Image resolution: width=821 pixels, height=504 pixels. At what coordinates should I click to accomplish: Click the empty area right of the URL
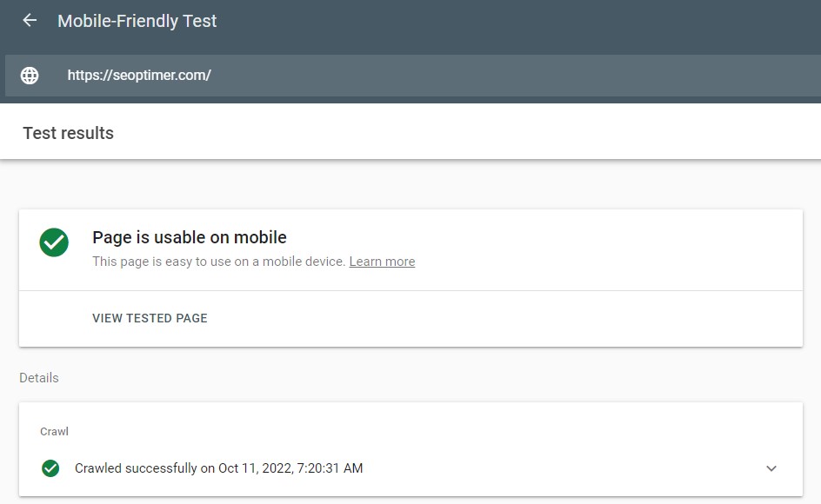pos(522,76)
